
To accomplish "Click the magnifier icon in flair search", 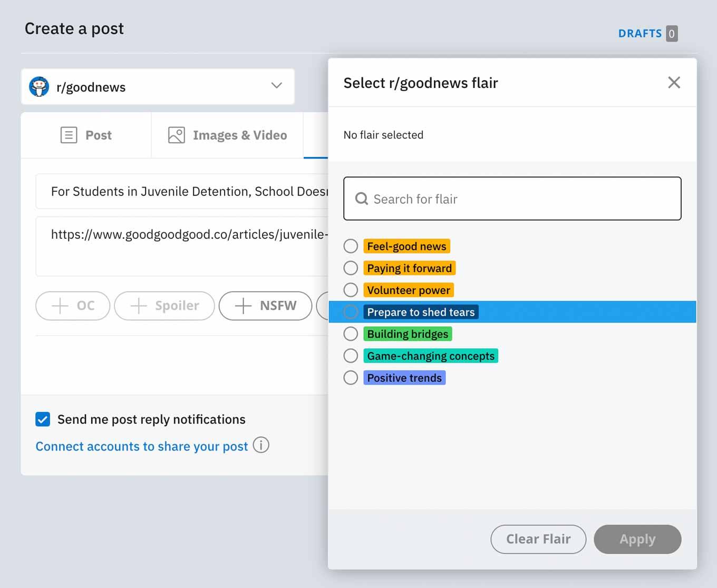I will (x=362, y=199).
